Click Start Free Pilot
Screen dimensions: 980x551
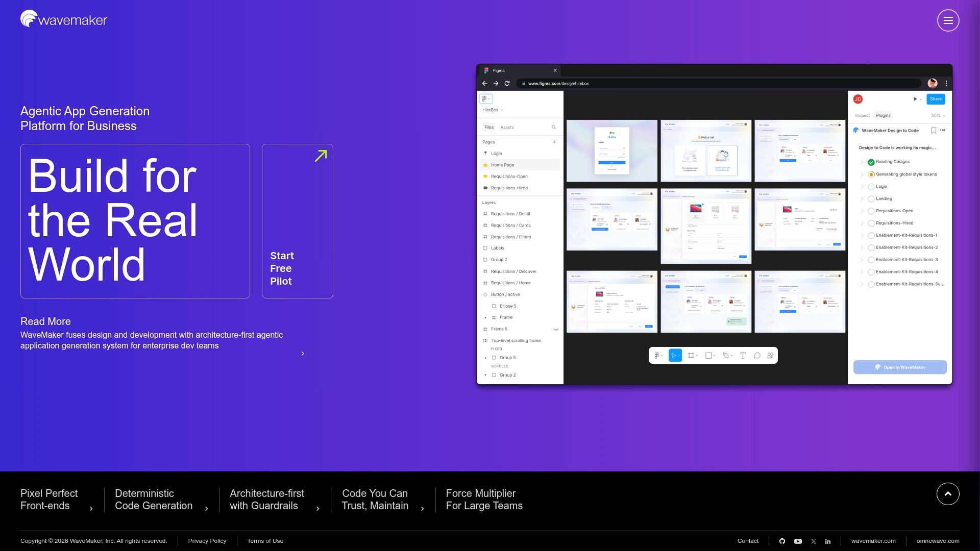[x=298, y=221]
